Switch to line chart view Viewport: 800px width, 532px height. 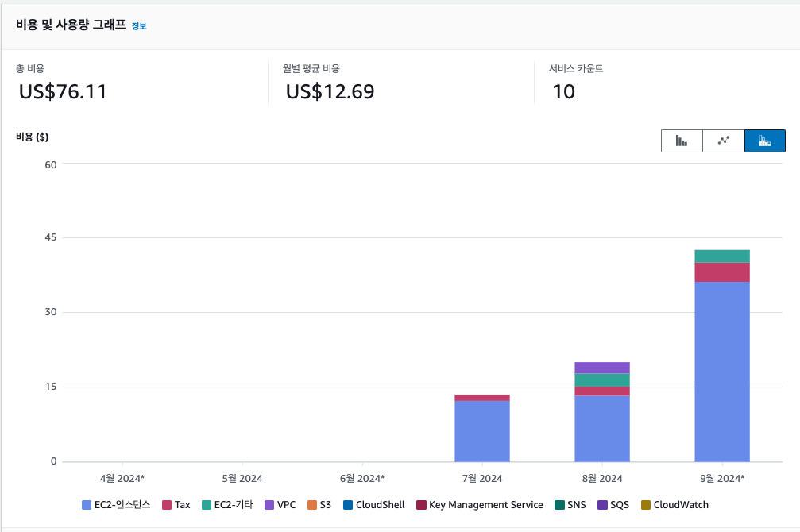[724, 141]
